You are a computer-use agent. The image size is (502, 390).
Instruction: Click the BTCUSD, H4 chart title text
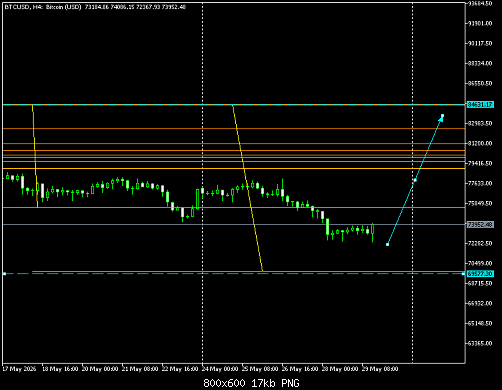tap(95, 7)
